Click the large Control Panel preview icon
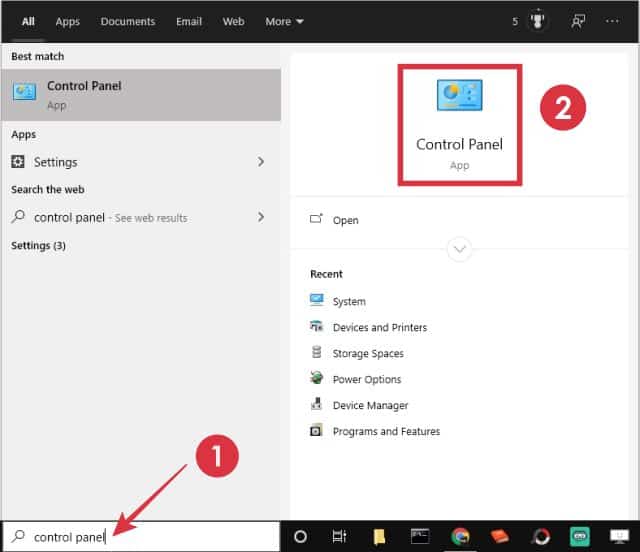The image size is (640, 552). coord(459,96)
